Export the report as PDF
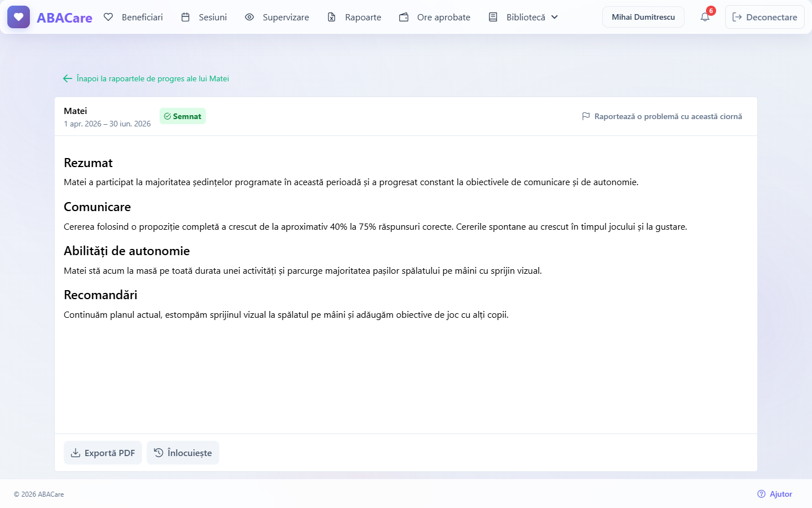The image size is (812, 508). point(103,453)
